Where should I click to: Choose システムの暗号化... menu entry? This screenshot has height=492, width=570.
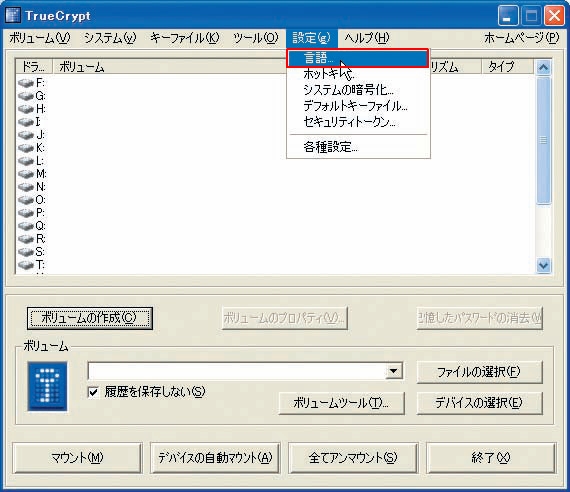click(x=358, y=90)
